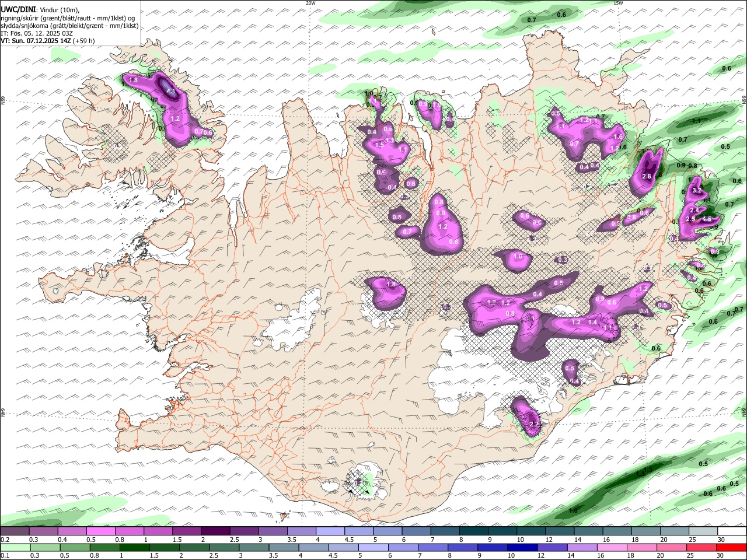Screen dimensions: 747x560
Task: Click the '2.4' precipitation value on the east coast
Action: pyautogui.click(x=694, y=210)
